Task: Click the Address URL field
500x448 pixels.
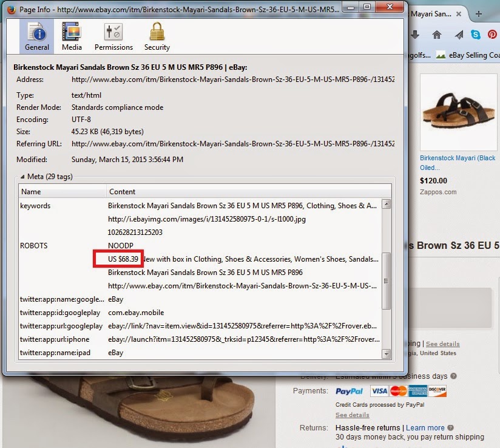Action: [233, 80]
